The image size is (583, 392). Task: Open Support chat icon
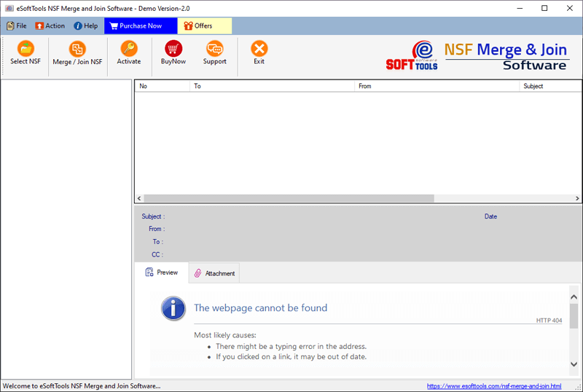pyautogui.click(x=215, y=48)
